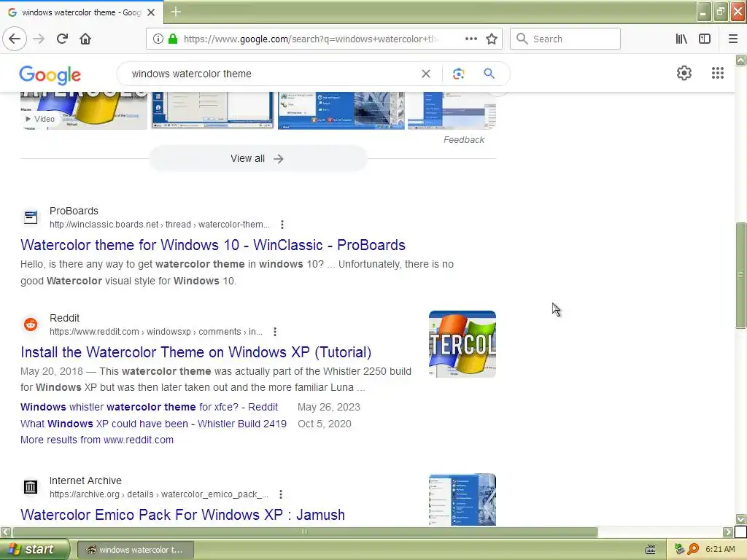Click the vertical scrollbar up arrow
The height and width of the screenshot is (560, 747).
tap(740, 60)
